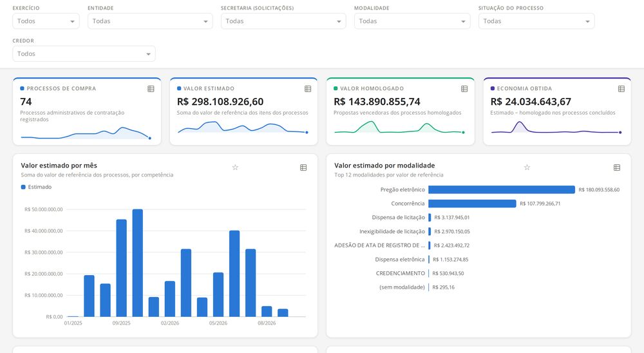Click the tallest bar in monthly chart
This screenshot has height=353, width=644.
pyautogui.click(x=138, y=263)
